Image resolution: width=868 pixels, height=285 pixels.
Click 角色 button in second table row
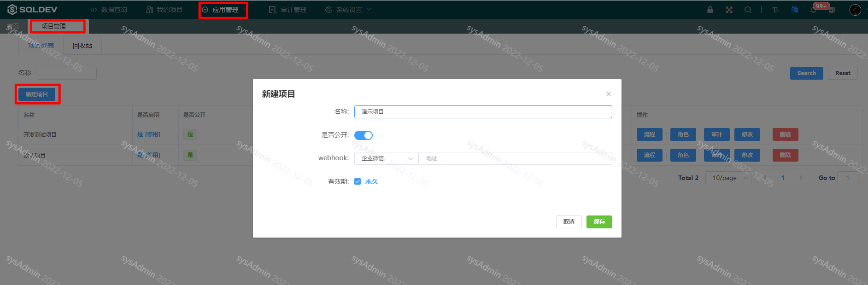(x=683, y=155)
